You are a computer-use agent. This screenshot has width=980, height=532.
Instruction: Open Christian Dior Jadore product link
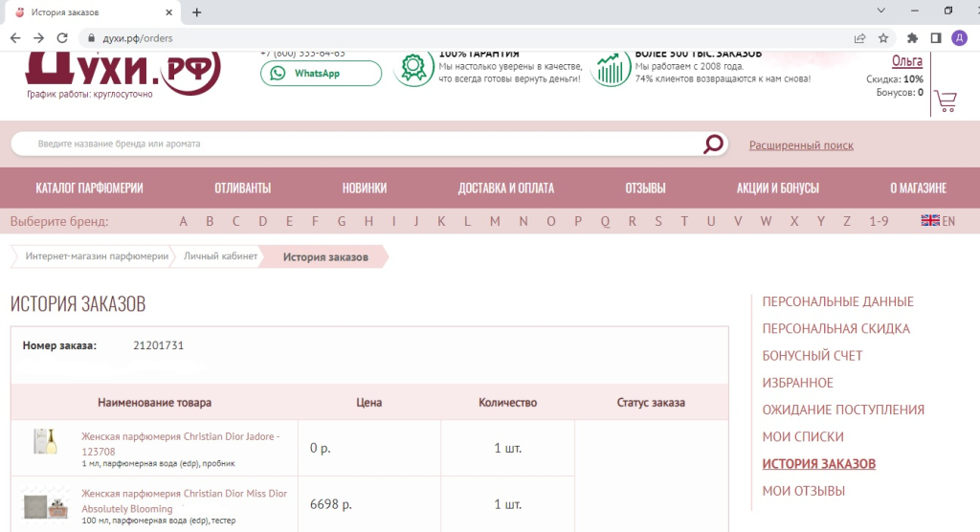point(181,444)
